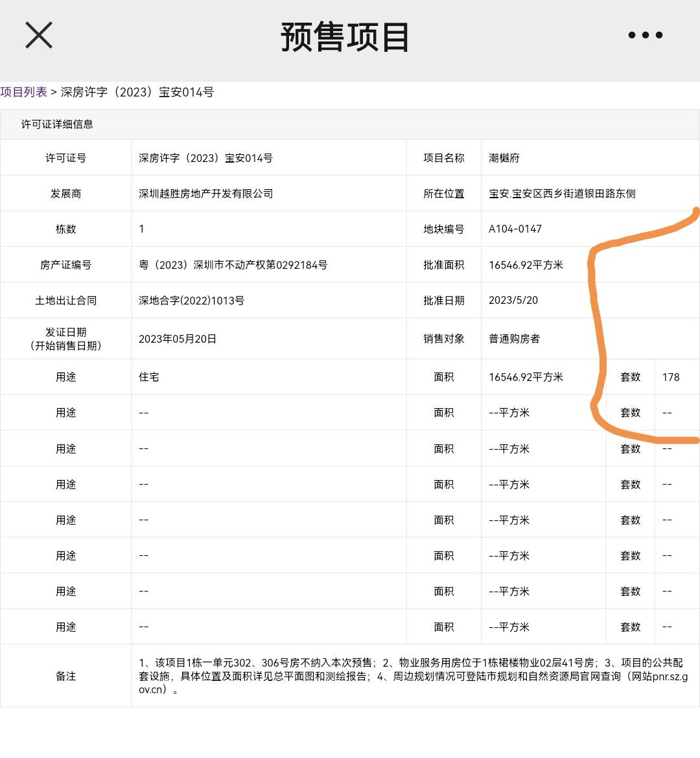Select project name 潮樾府

(504, 158)
